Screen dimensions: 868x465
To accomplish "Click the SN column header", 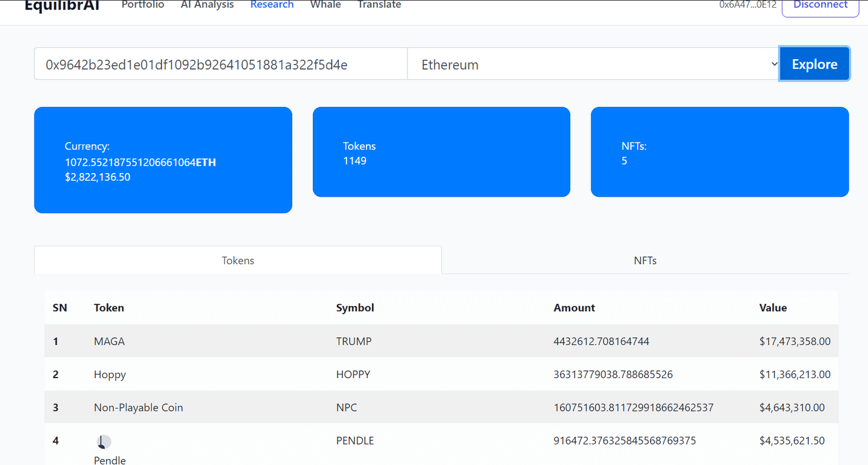I will [60, 308].
